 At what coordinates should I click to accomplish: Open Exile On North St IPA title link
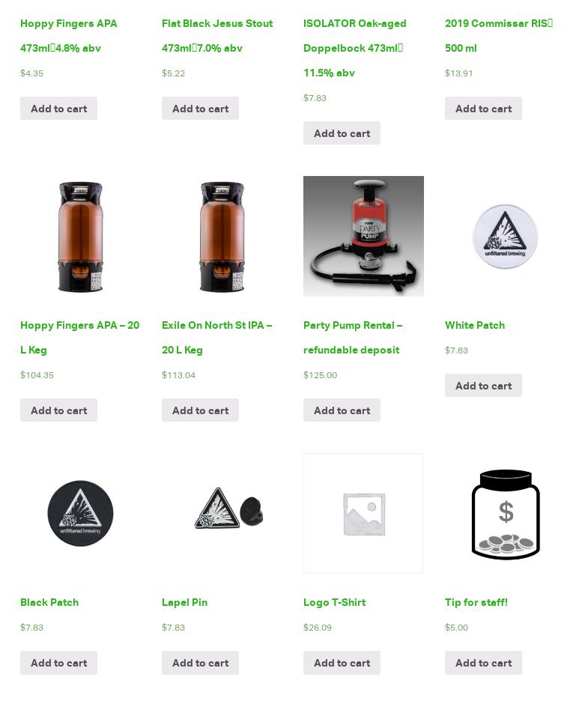(x=216, y=338)
